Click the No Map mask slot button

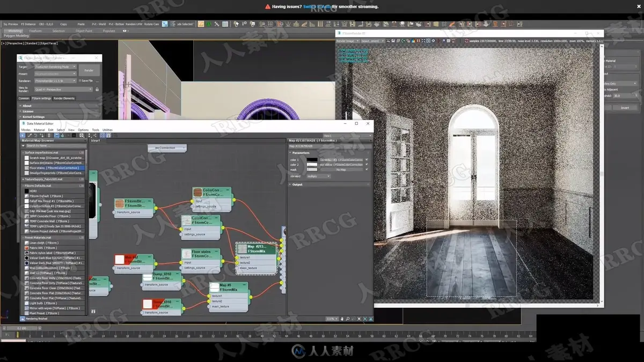(x=341, y=169)
